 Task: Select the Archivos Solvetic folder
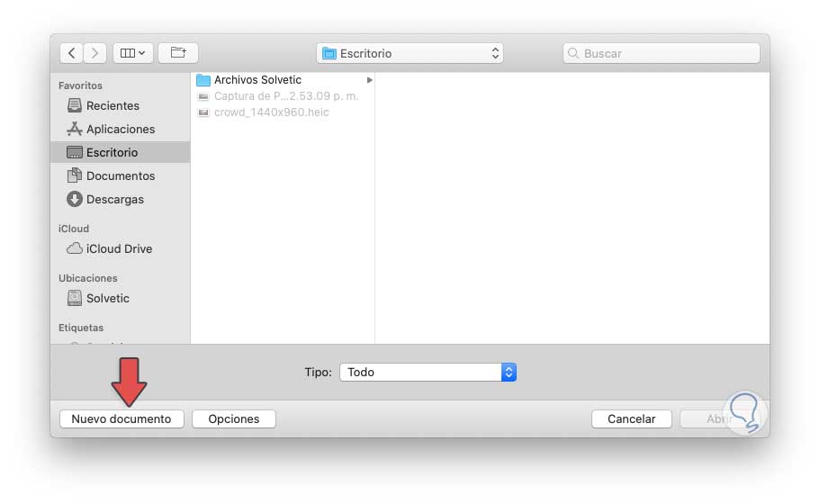click(x=284, y=80)
